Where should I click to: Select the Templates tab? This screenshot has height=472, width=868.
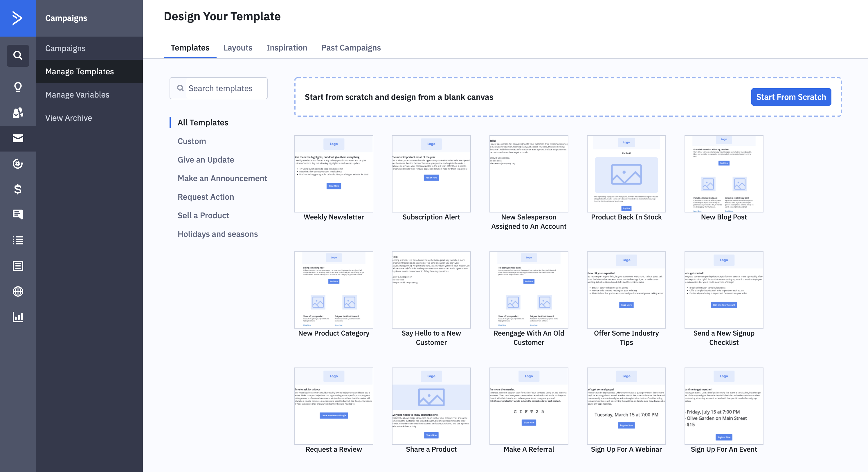[x=189, y=48]
